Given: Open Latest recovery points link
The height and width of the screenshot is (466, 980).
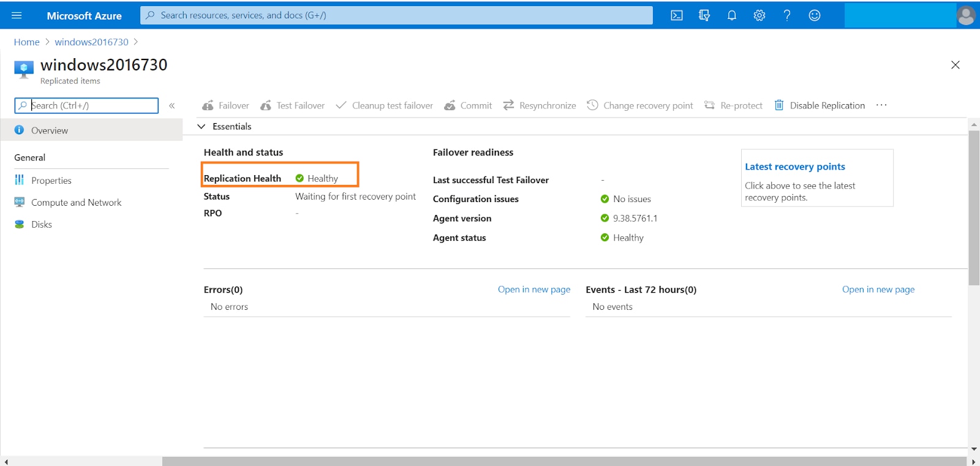Looking at the screenshot, I should pyautogui.click(x=794, y=167).
